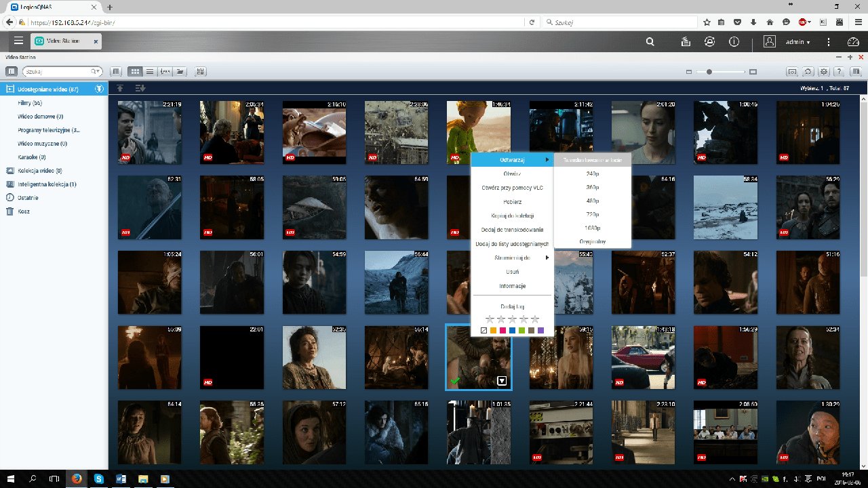Choose Dodaj do listy udostępnianych
Viewport: 868px width, 488px height.
point(512,244)
